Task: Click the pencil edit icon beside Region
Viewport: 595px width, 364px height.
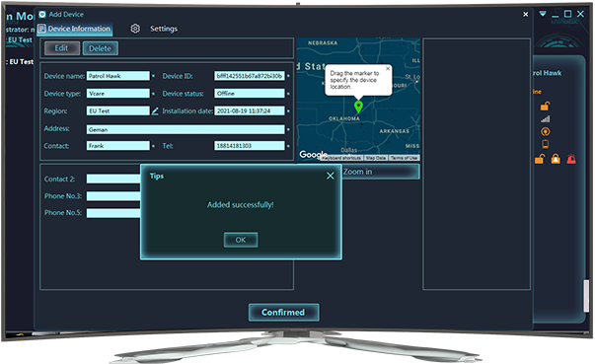Action: [155, 111]
